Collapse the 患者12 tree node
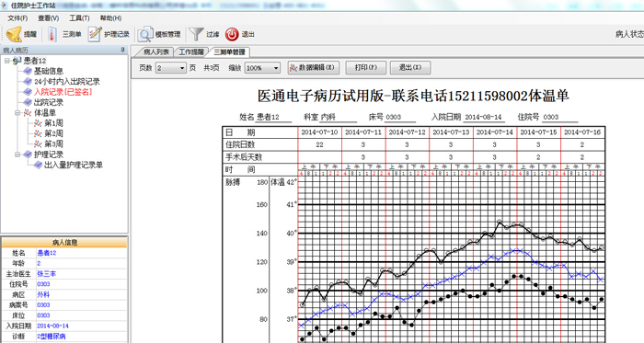 7,61
